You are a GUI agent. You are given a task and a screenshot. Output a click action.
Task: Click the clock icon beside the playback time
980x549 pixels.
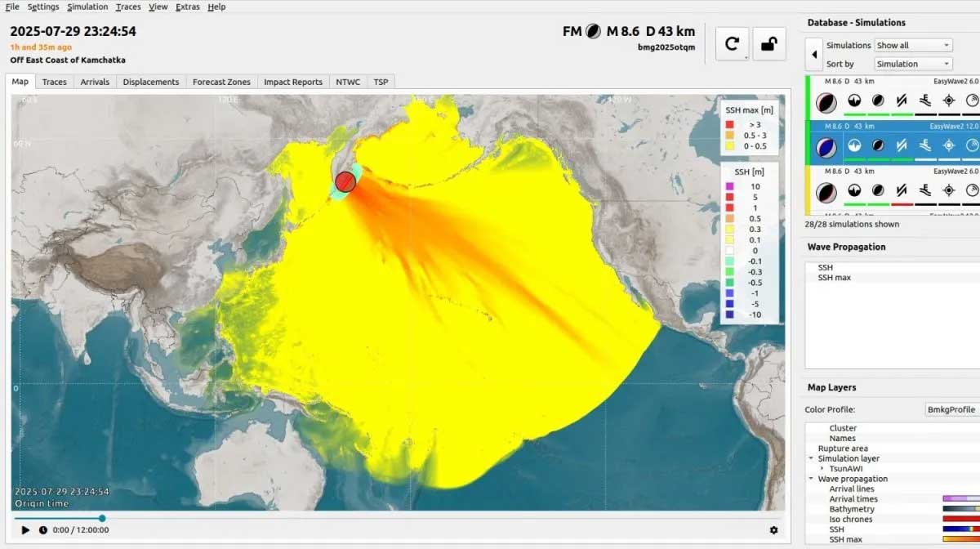(x=43, y=530)
